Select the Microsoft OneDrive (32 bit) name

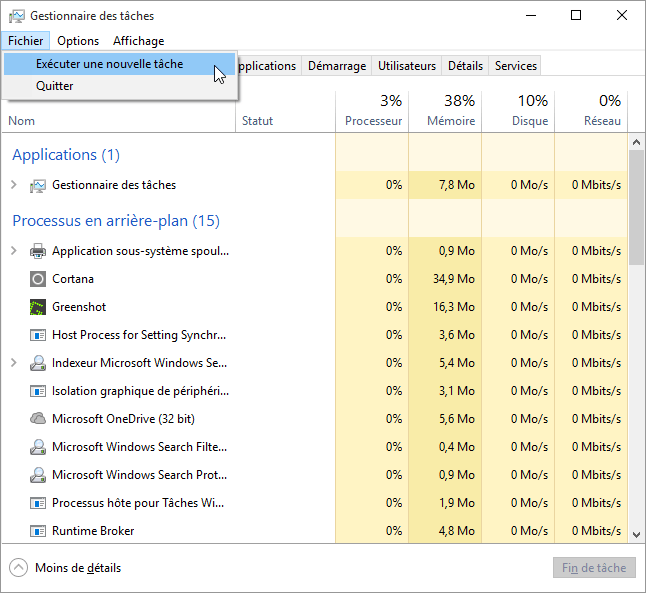pos(123,419)
